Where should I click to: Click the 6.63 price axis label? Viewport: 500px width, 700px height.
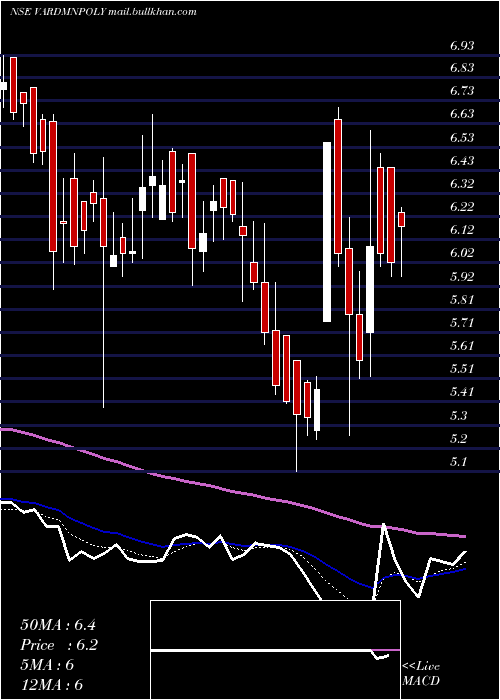point(462,114)
